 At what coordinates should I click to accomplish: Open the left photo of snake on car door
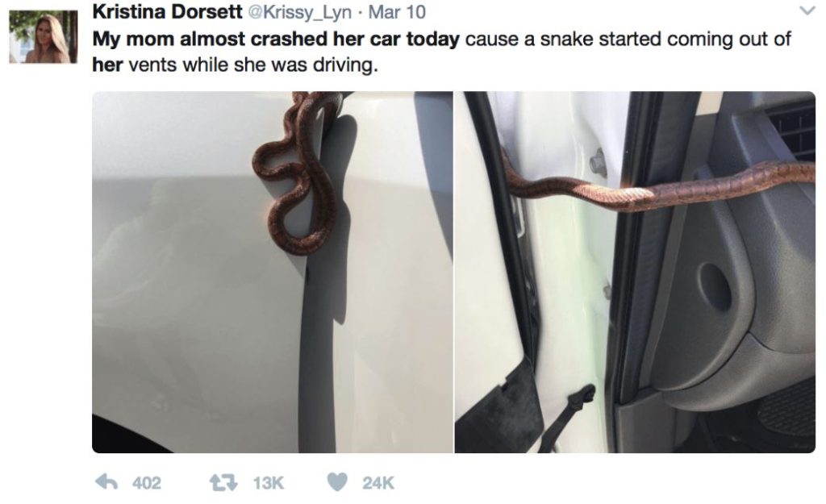pos(273,273)
